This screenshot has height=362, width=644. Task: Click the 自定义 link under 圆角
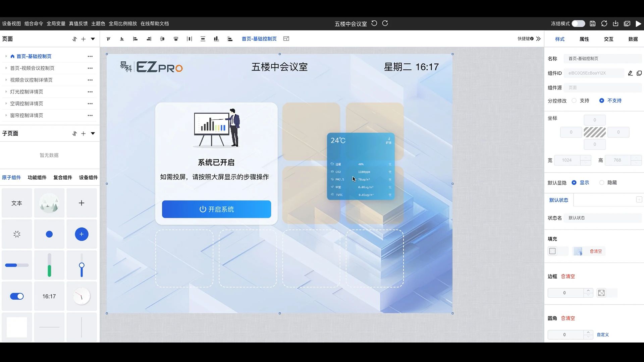pos(603,335)
